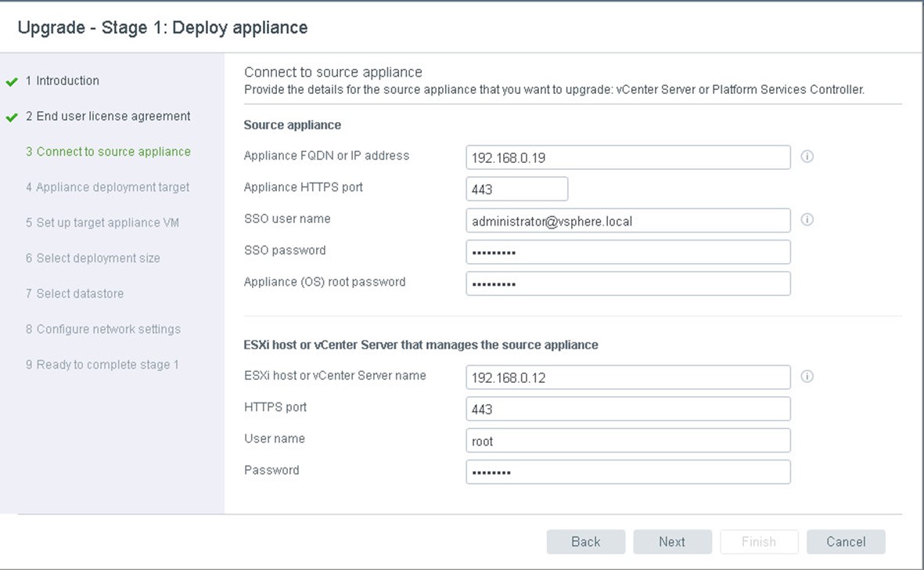
Task: Select step 7 Select datastore
Action: [x=74, y=293]
